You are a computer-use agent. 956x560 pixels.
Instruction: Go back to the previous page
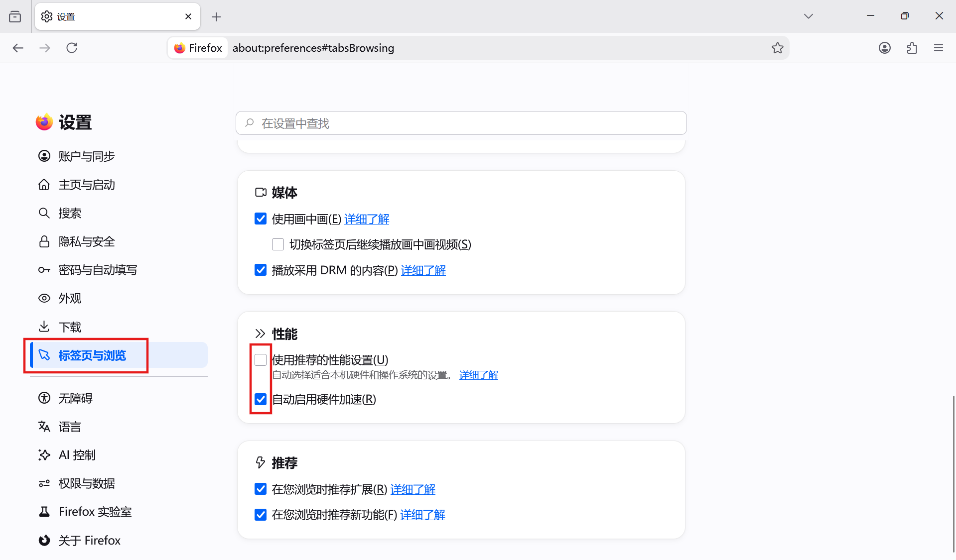coord(18,48)
